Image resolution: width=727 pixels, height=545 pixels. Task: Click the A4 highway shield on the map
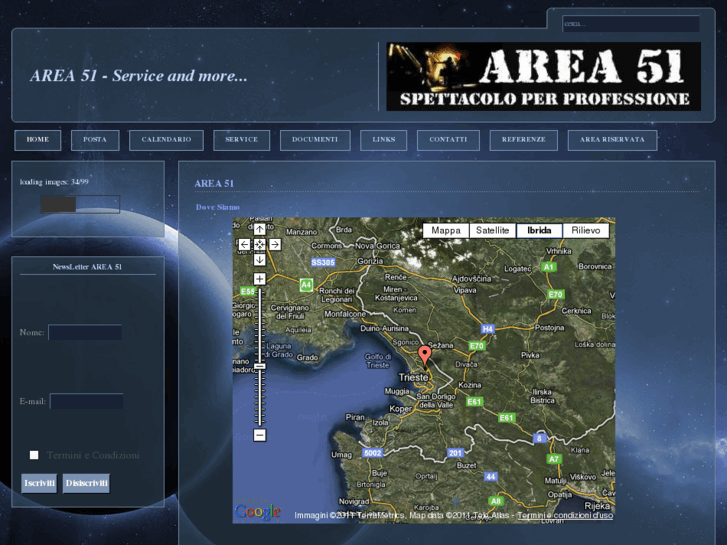306,284
